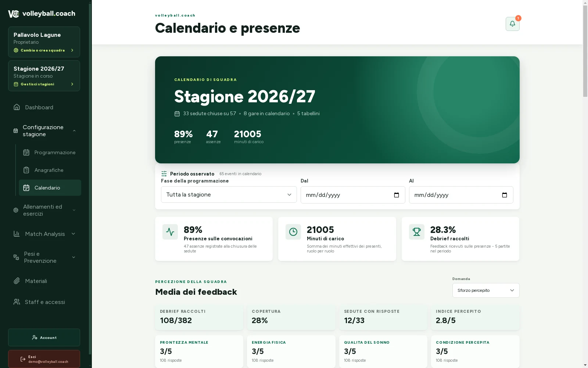588x368 pixels.
Task: Open Materiali in the sidebar
Action: 44,281
